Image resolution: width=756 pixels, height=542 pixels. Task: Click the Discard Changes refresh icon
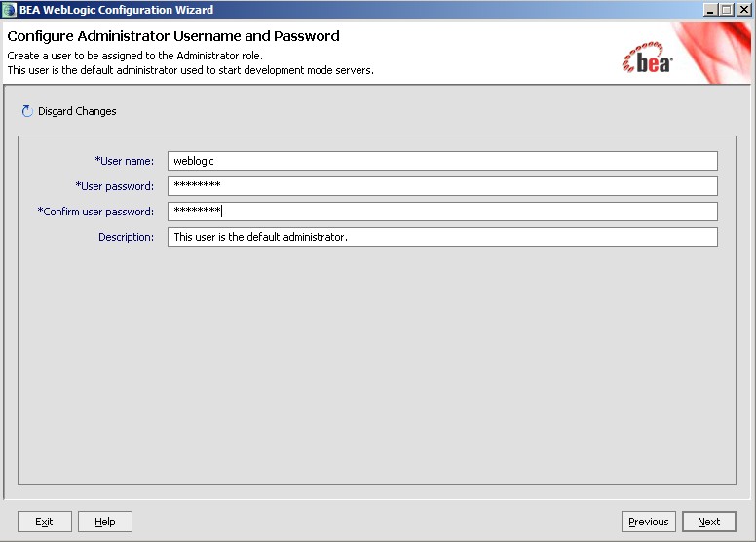(x=27, y=111)
